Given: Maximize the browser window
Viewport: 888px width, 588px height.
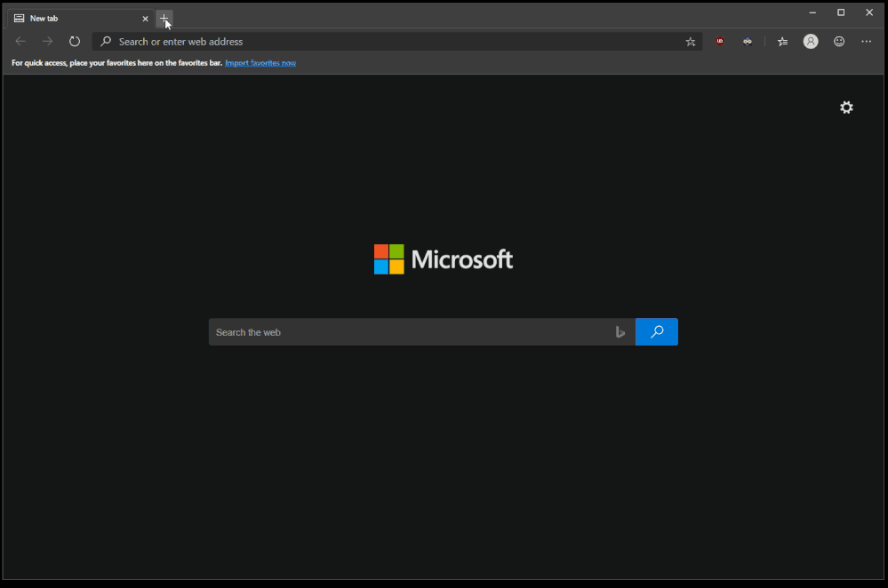Looking at the screenshot, I should (841, 12).
